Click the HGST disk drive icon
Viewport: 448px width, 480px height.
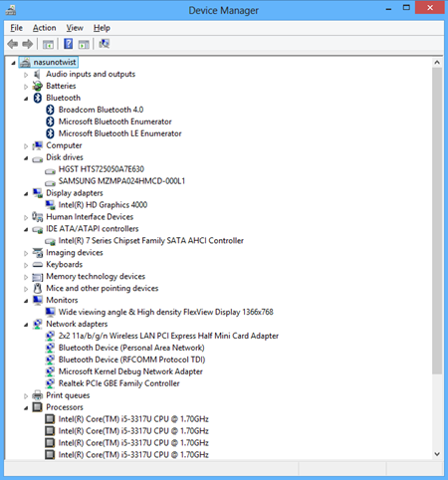tap(50, 171)
